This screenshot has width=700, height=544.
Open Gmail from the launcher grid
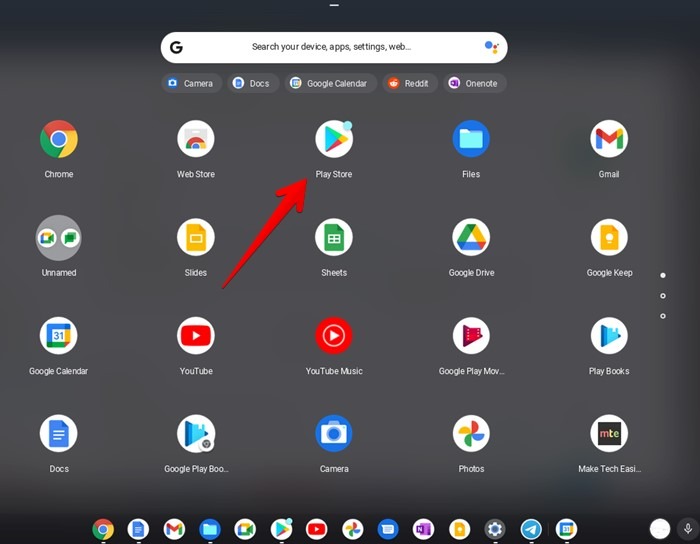click(609, 139)
